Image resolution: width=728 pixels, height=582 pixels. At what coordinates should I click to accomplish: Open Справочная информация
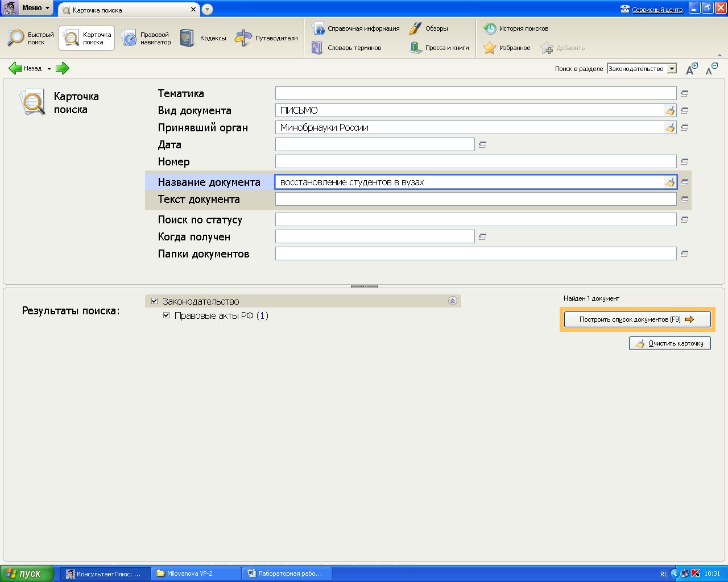click(x=355, y=28)
